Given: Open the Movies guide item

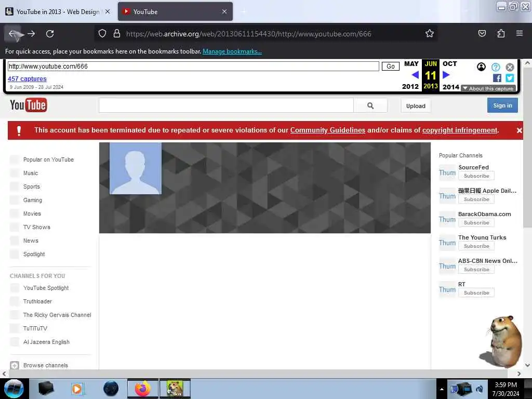Looking at the screenshot, I should coord(32,214).
